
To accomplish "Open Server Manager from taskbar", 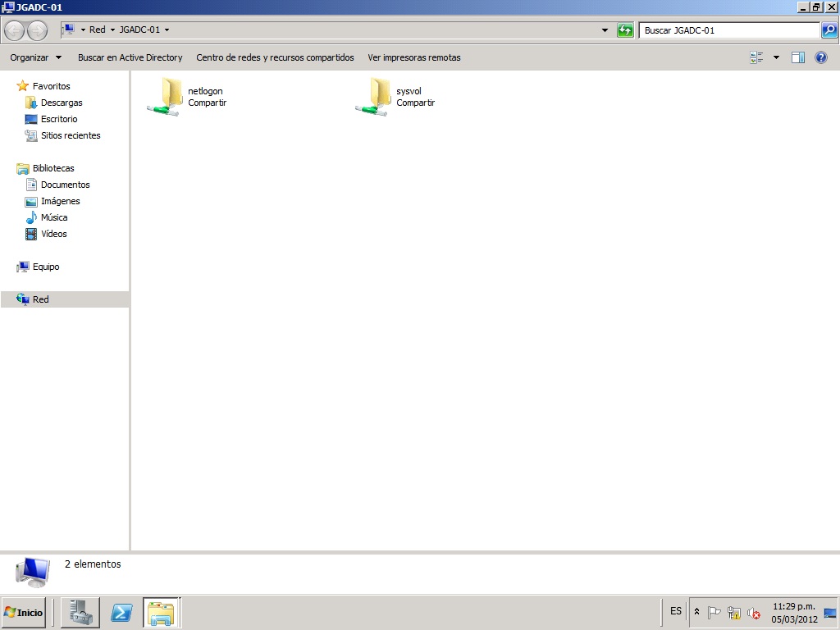I will point(80,612).
